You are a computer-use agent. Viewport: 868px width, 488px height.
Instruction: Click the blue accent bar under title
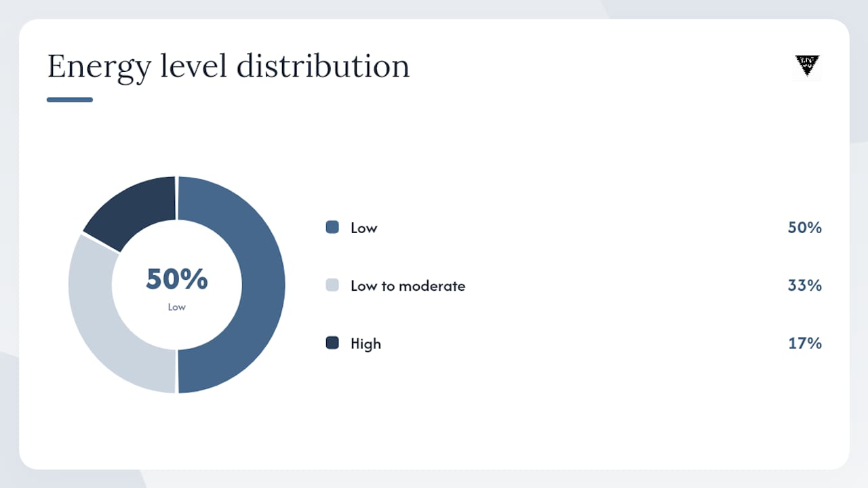70,100
